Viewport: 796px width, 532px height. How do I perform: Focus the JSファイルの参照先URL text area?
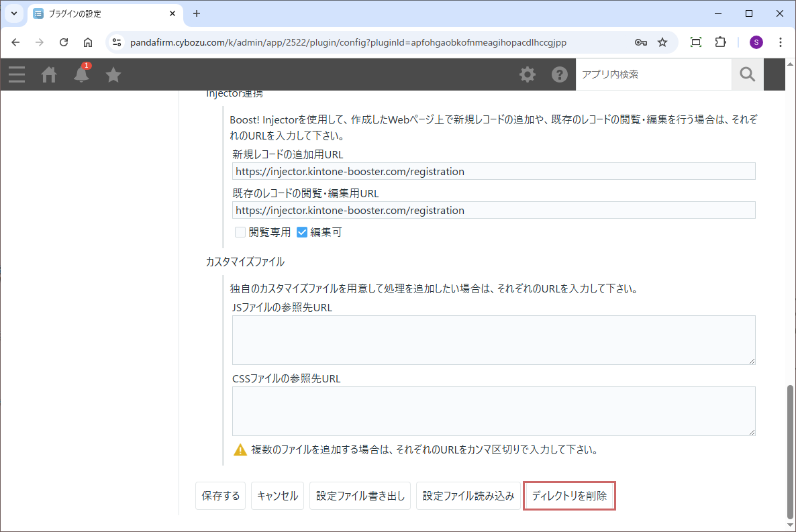[493, 340]
